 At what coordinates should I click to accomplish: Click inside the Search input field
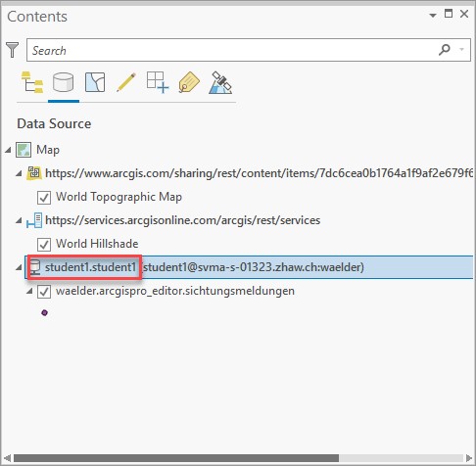pyautogui.click(x=232, y=50)
